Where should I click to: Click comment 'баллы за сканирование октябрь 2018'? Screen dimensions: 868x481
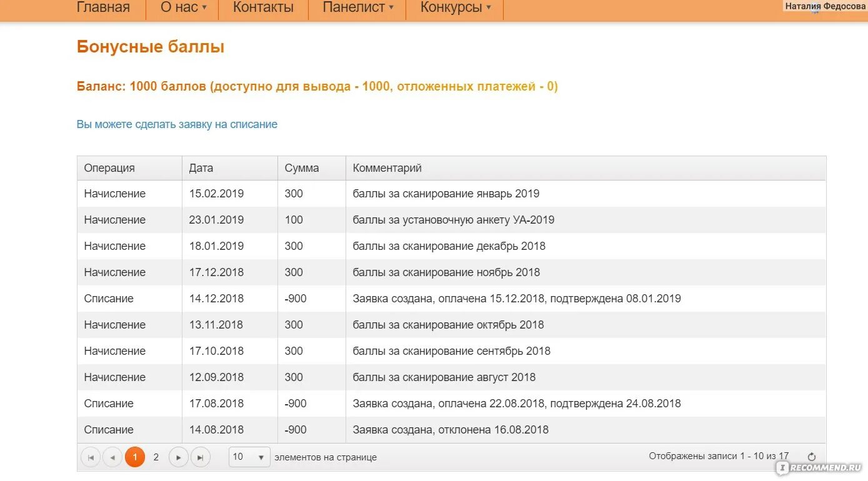click(448, 325)
